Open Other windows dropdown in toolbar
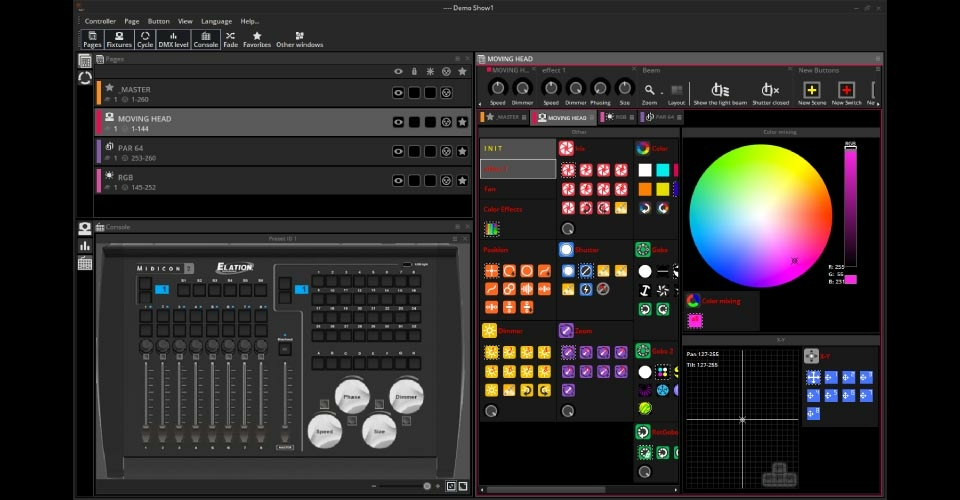 (x=299, y=39)
